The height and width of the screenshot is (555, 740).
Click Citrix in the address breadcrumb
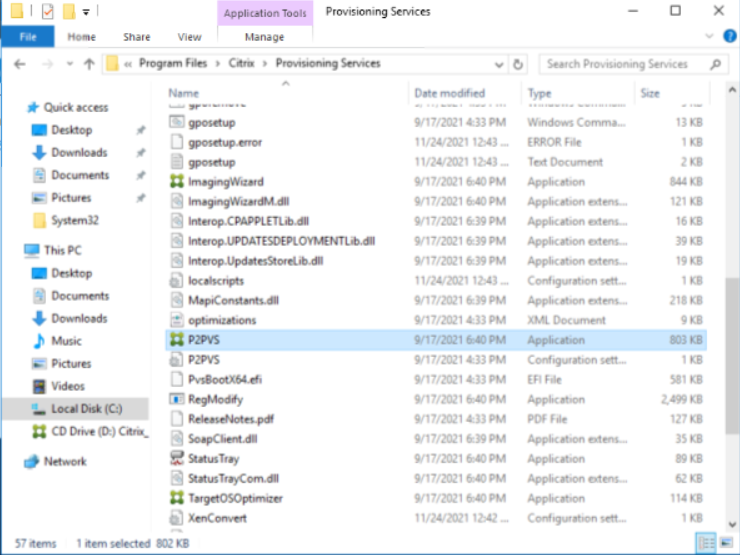[x=241, y=63]
